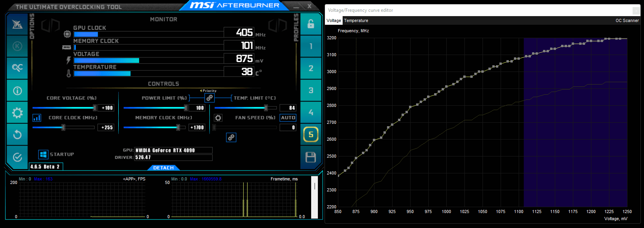The height and width of the screenshot is (228, 644).
Task: Switch to Voltage tab in curve editor
Action: 334,20
